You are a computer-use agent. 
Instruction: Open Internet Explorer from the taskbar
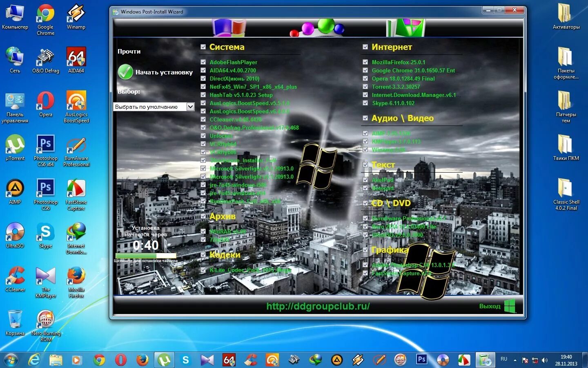tap(34, 360)
